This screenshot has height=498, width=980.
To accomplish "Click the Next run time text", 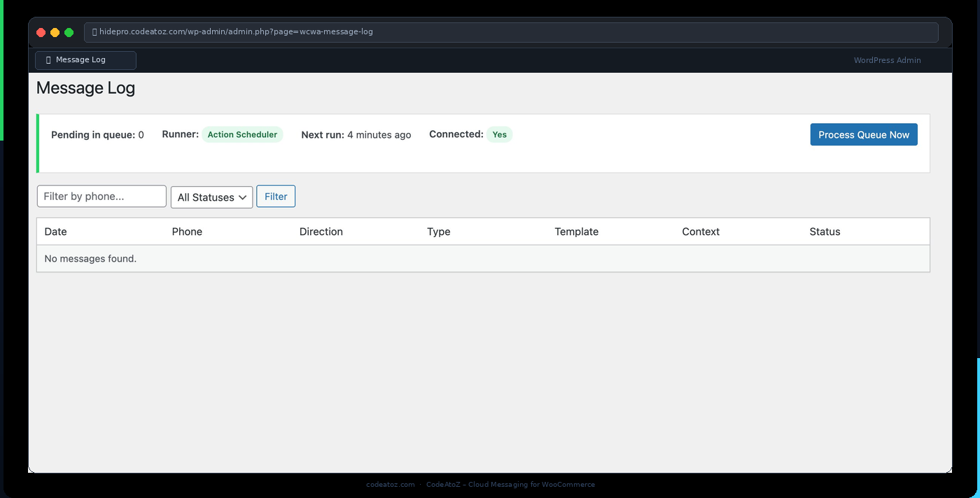I will point(356,135).
